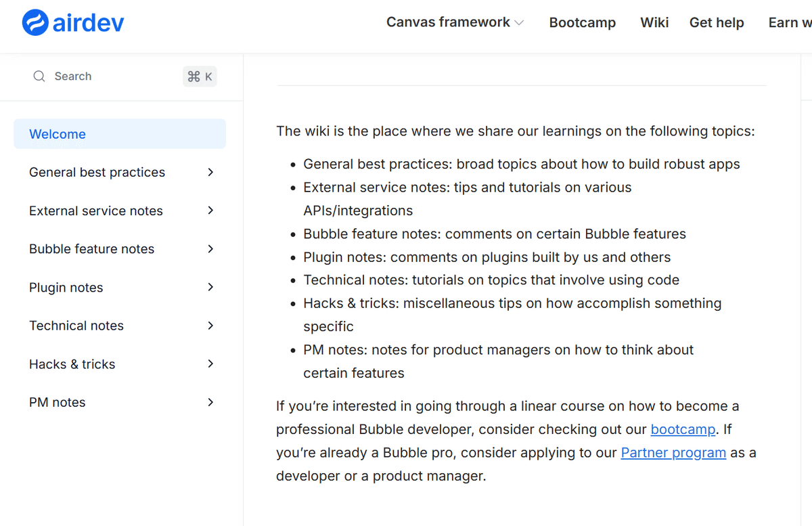This screenshot has width=812, height=526.
Task: Open Plugin notes in the sidebar
Action: tap(66, 288)
